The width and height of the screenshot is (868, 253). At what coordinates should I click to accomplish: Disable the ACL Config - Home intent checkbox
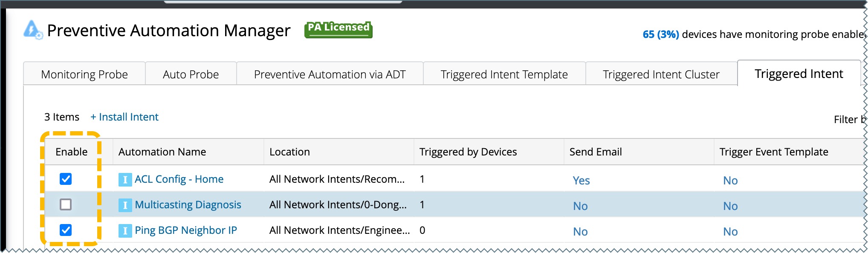click(x=66, y=179)
